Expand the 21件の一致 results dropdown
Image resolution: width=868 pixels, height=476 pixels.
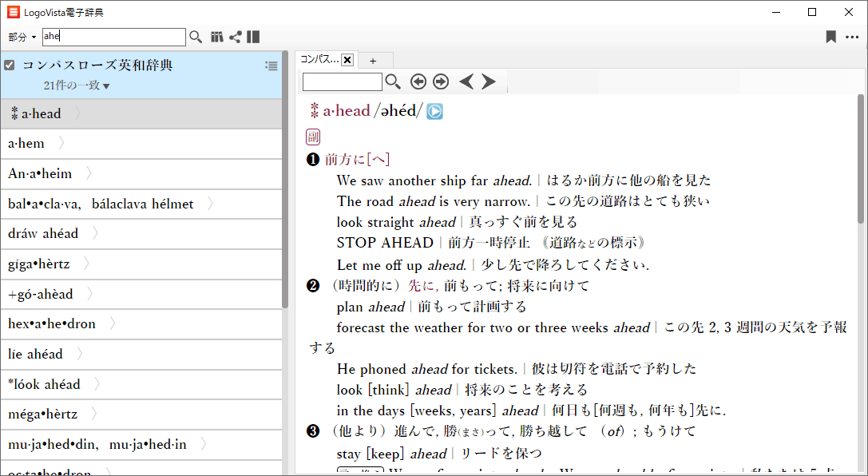pyautogui.click(x=77, y=85)
